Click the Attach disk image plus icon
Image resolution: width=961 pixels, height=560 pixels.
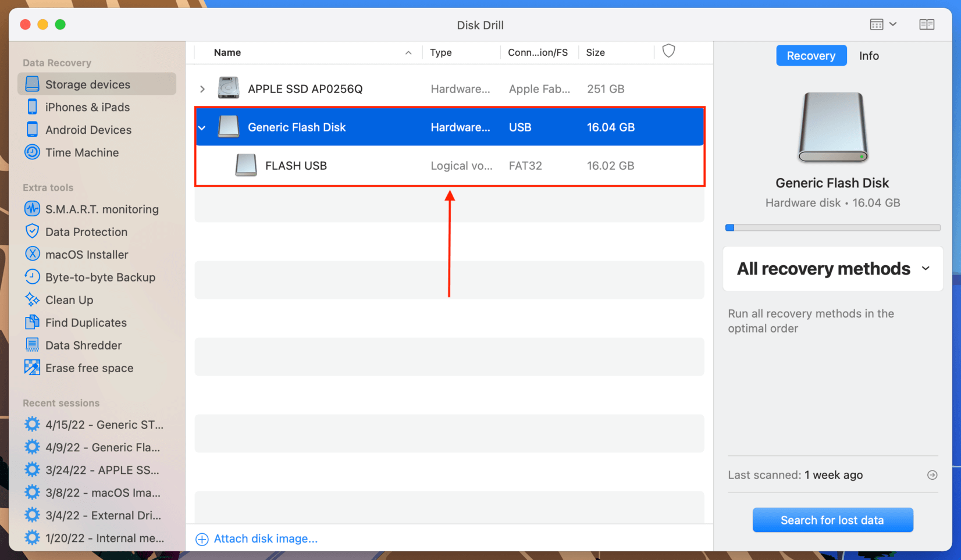(202, 539)
